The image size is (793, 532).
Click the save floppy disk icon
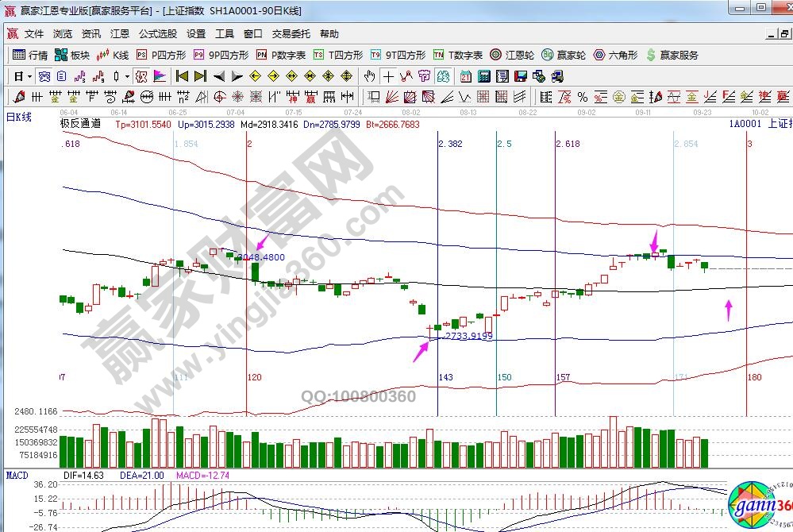click(x=521, y=76)
